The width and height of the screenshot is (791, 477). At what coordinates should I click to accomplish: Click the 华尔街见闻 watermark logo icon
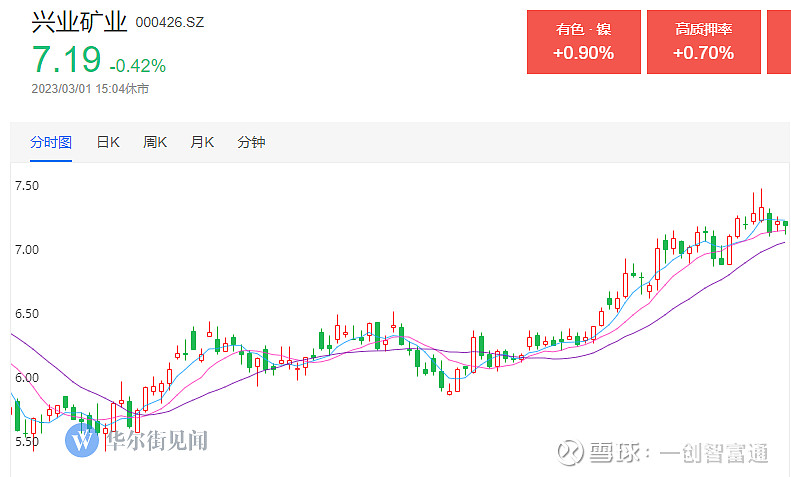(82, 440)
